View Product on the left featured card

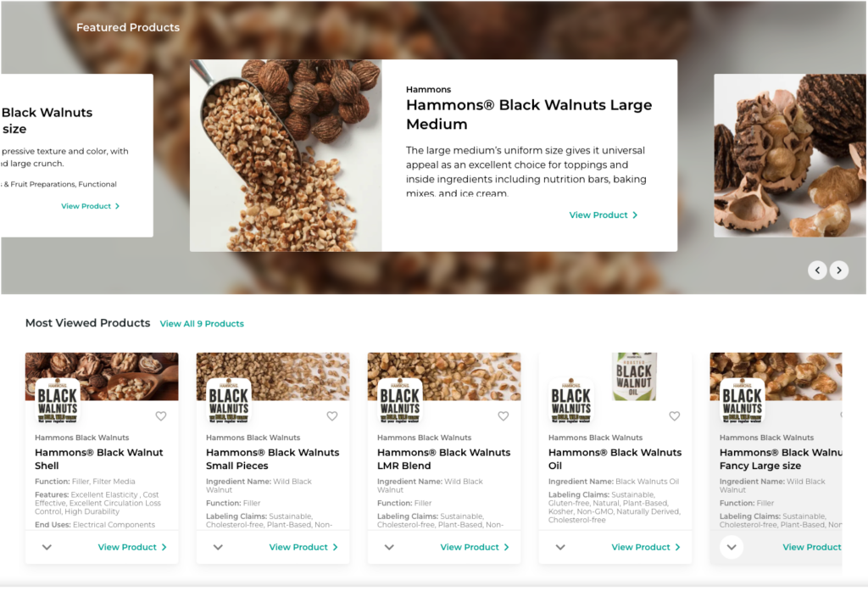tap(90, 206)
